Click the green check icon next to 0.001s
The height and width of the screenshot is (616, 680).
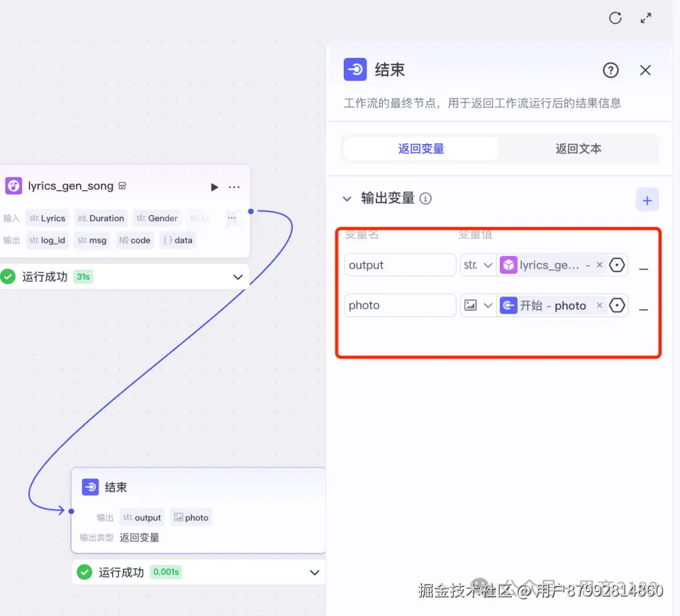point(84,572)
